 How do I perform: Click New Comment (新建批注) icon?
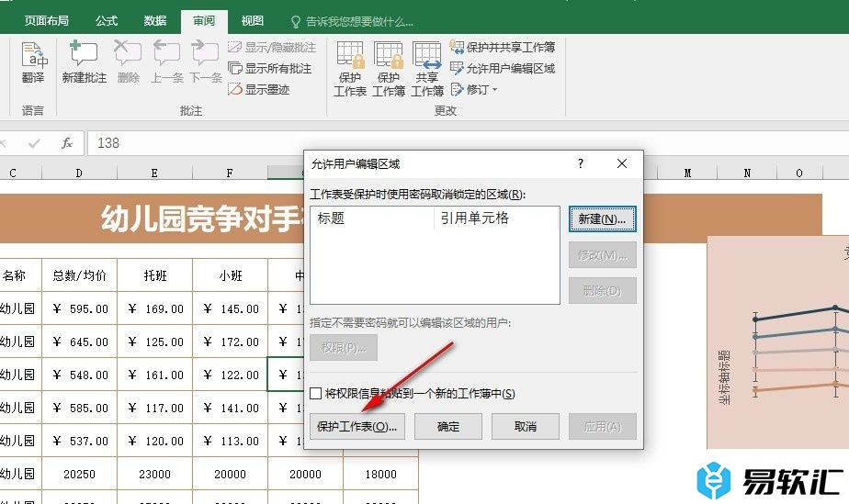click(x=84, y=62)
